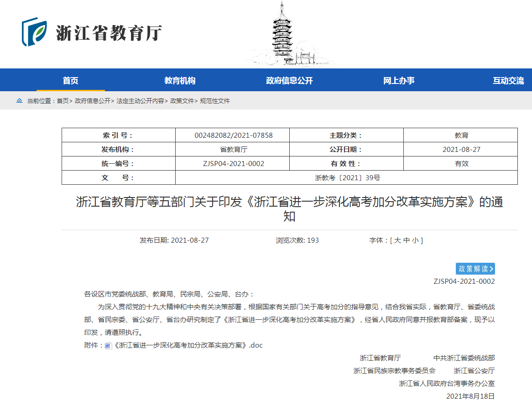The height and width of the screenshot is (411, 532).
Task: Open the 网上办事 navigation tab
Action: click(x=399, y=80)
